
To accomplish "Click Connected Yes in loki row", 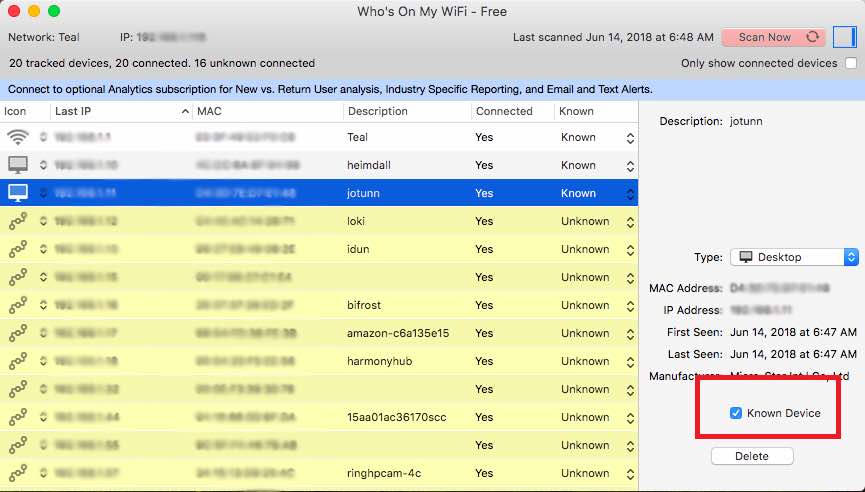I will 484,221.
